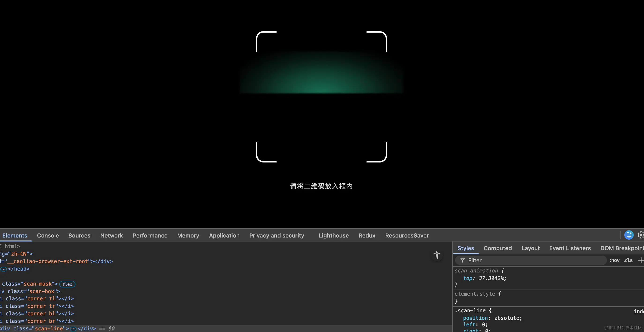Image resolution: width=644 pixels, height=332 pixels.
Task: Open the Lighthouse tab
Action: [333, 235]
